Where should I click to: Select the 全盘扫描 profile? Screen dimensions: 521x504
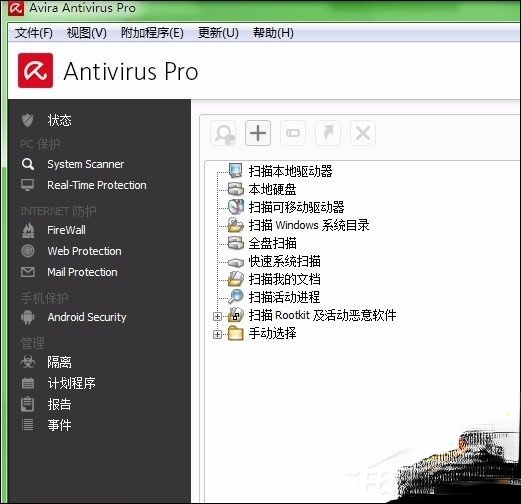[x=273, y=243]
